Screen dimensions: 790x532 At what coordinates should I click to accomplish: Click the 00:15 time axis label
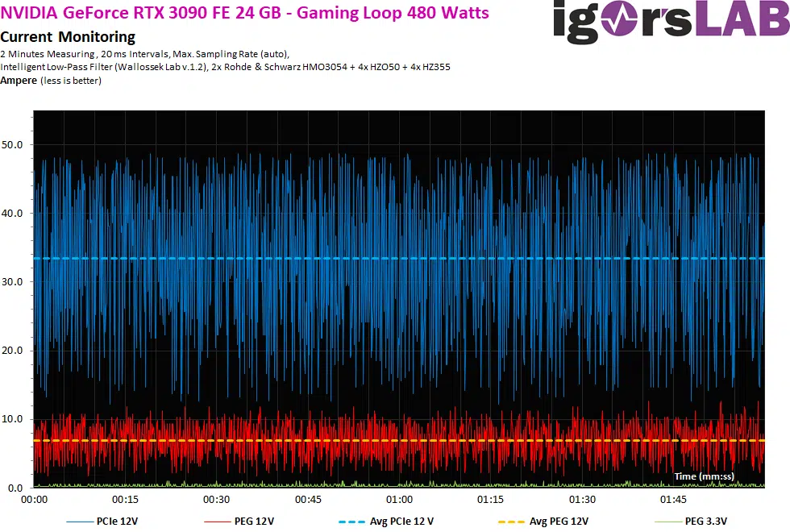[x=126, y=500]
